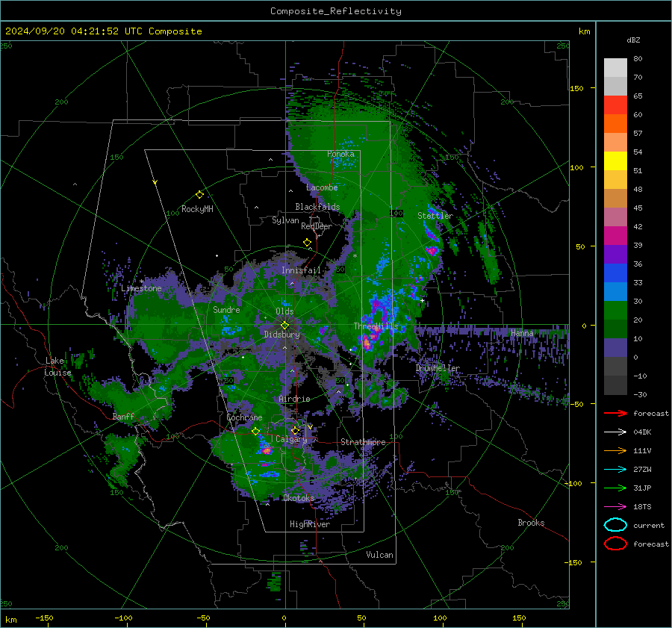Click the yellow diamond marker above Calgary
This screenshot has height=628, width=672.
click(x=295, y=430)
